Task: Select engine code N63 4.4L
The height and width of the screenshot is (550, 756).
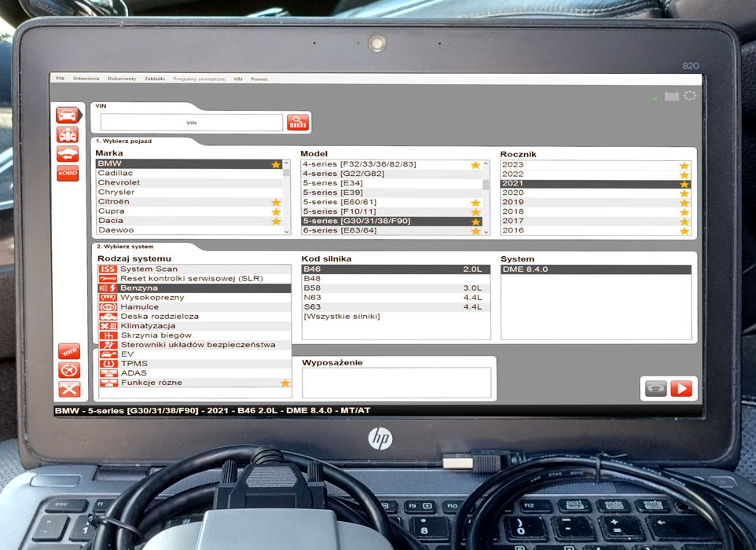Action: (396, 298)
